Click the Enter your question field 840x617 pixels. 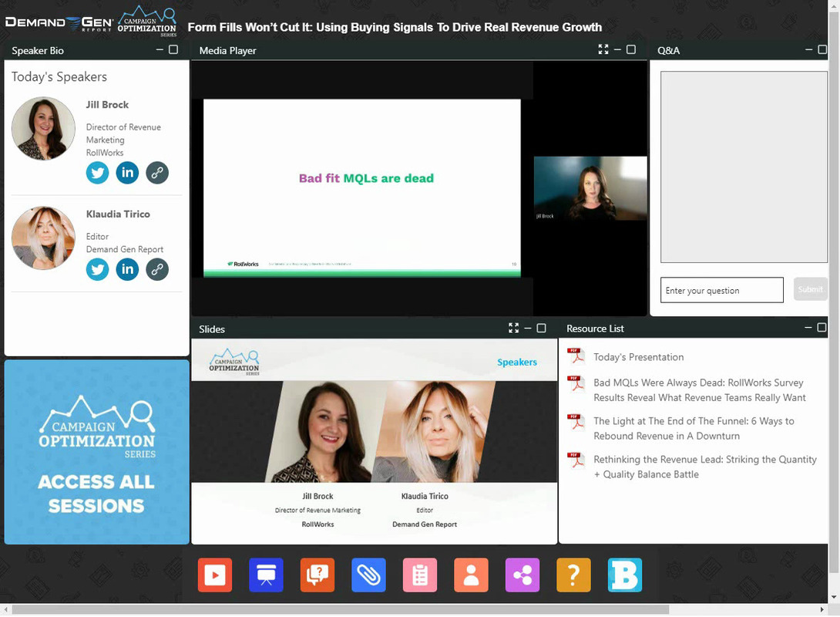point(721,290)
